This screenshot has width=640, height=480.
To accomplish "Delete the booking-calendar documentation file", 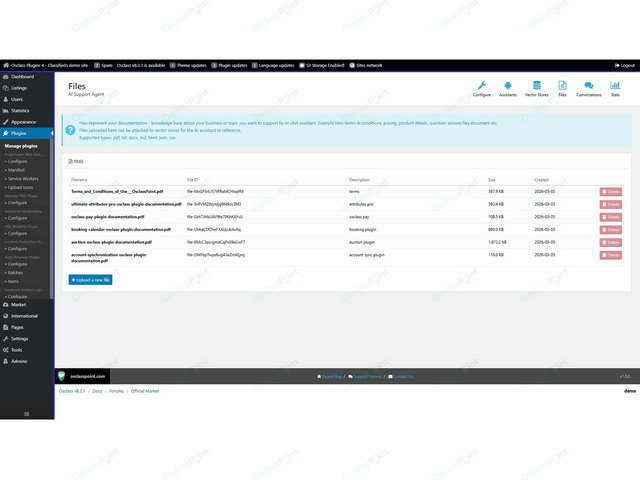I will (611, 230).
